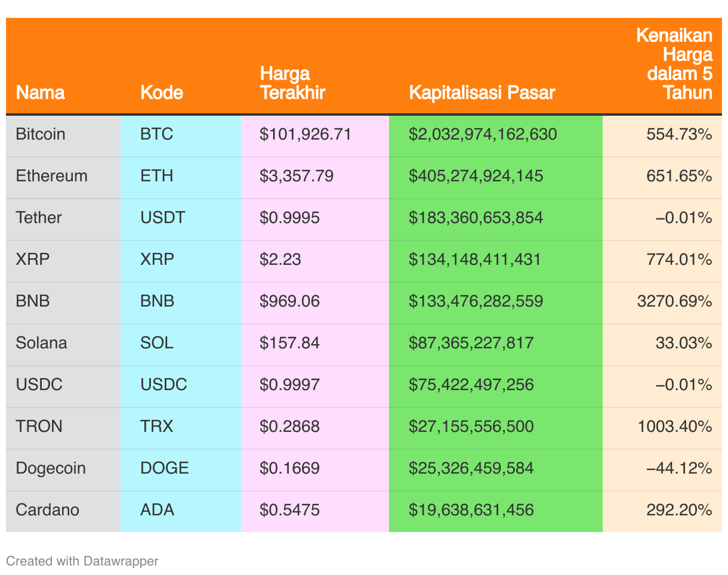Click the Bitcoin name cell

[x=41, y=134]
